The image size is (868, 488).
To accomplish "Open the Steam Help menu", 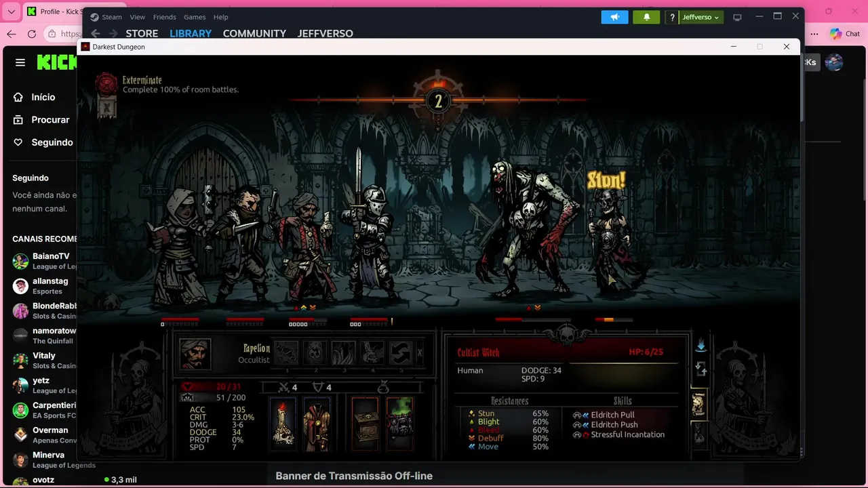I will coord(221,17).
